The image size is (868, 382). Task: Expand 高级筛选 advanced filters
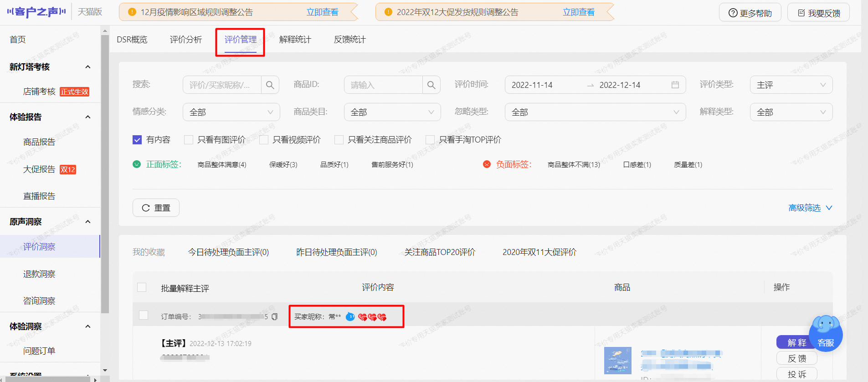pyautogui.click(x=810, y=208)
